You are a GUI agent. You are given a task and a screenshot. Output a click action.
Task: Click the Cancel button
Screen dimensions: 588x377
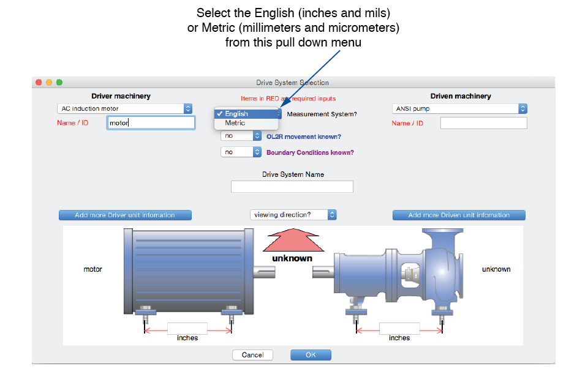(x=252, y=355)
